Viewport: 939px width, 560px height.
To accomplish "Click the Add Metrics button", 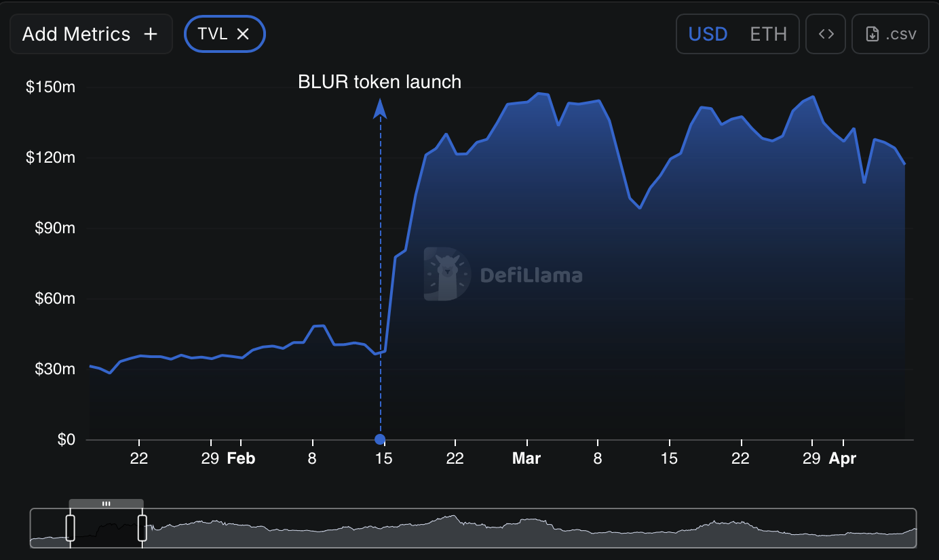I will point(91,34).
